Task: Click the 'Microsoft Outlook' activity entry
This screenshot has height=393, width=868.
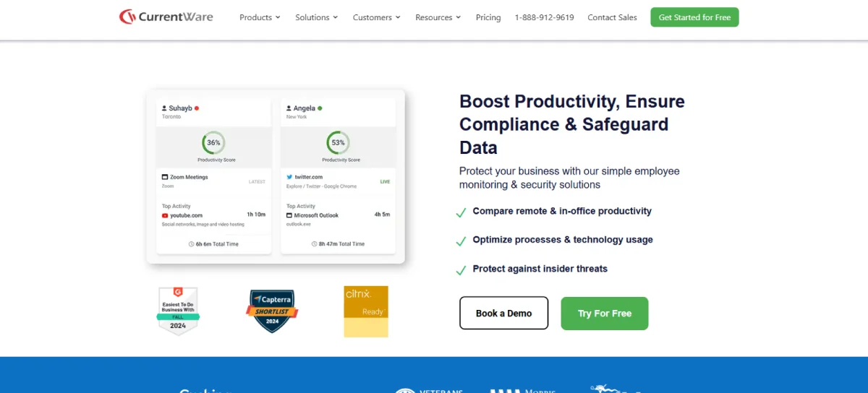Action: click(x=316, y=215)
